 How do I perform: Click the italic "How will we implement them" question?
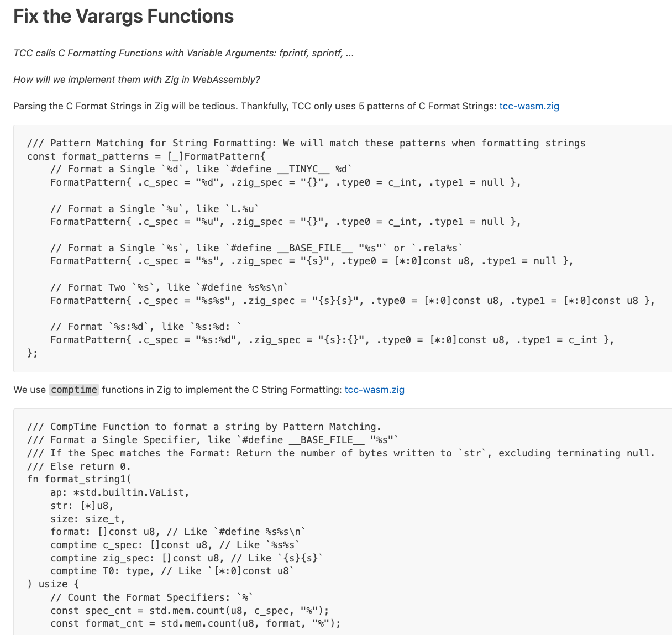pos(136,80)
